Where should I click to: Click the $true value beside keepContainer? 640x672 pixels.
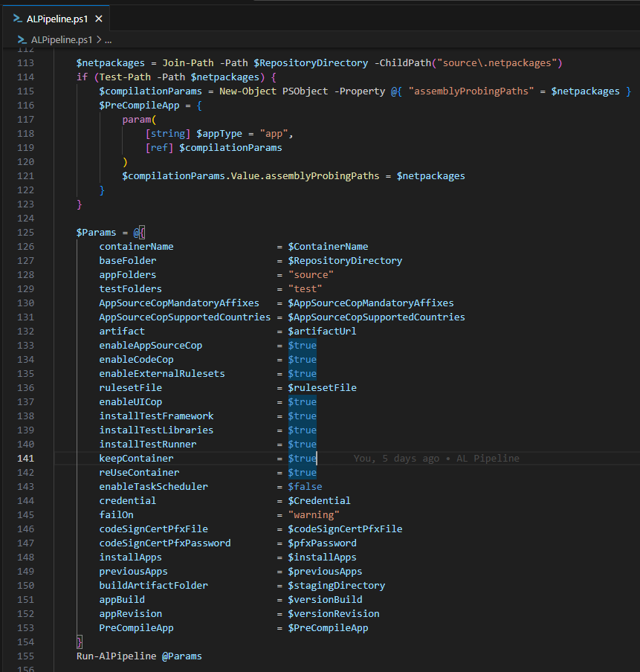tap(301, 458)
